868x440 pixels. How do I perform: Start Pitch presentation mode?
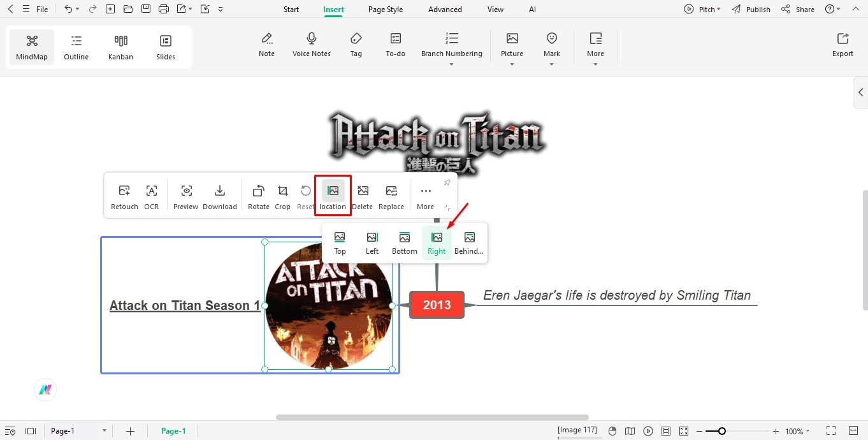pos(702,10)
